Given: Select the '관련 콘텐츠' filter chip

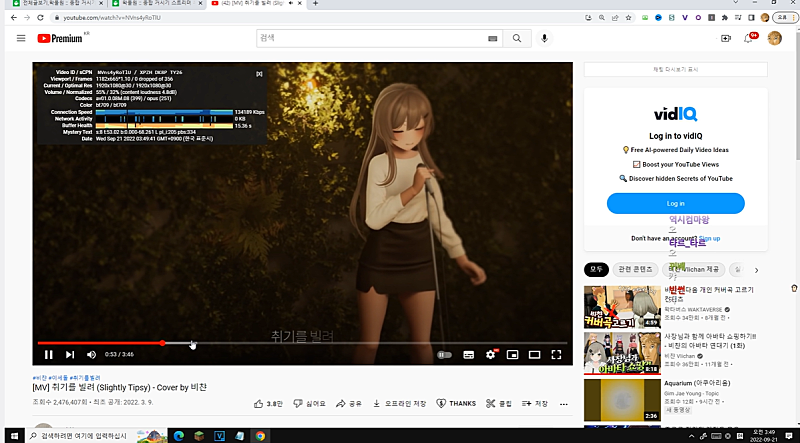Looking at the screenshot, I should [636, 269].
